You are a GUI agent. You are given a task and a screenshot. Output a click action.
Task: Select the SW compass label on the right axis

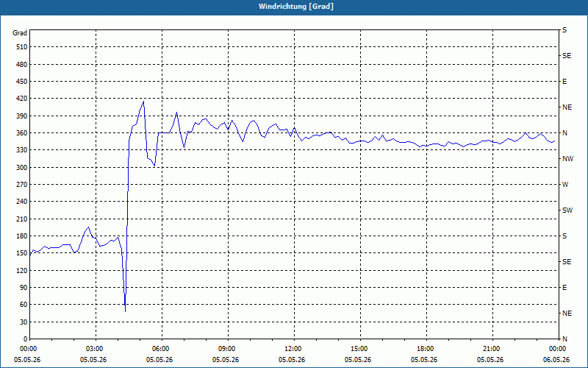[x=567, y=210]
